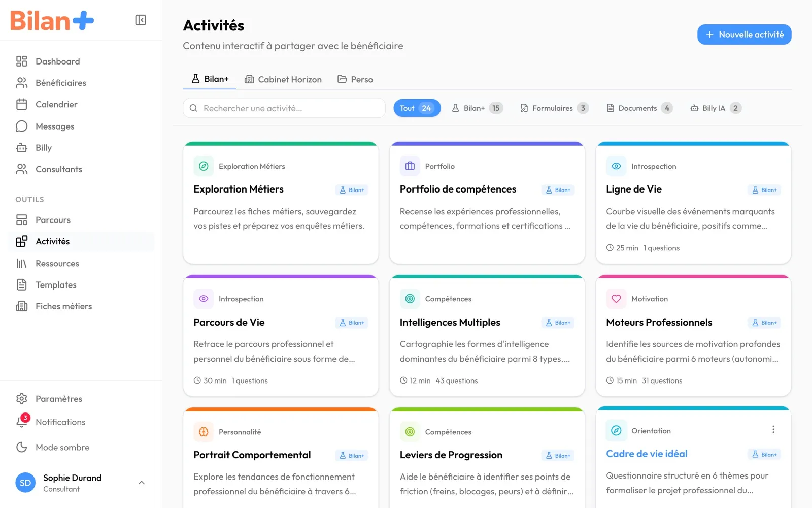Image resolution: width=812 pixels, height=508 pixels.
Task: Open Intelligences Multiples activity card
Action: 487,336
